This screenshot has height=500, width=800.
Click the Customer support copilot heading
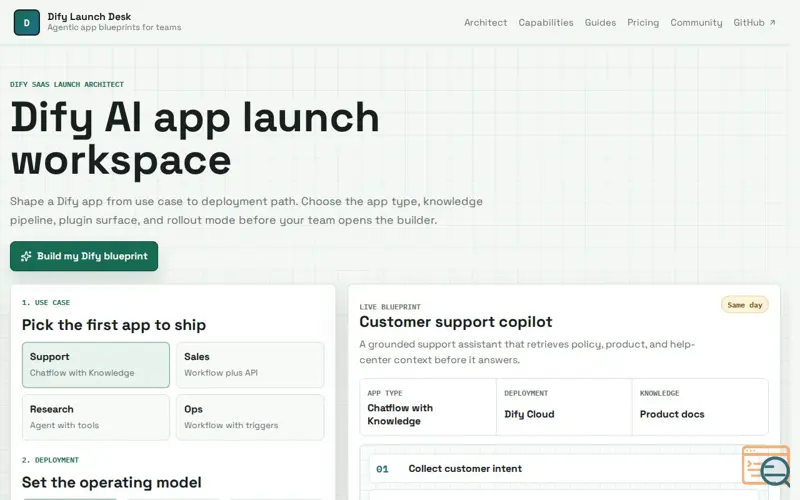(x=456, y=322)
